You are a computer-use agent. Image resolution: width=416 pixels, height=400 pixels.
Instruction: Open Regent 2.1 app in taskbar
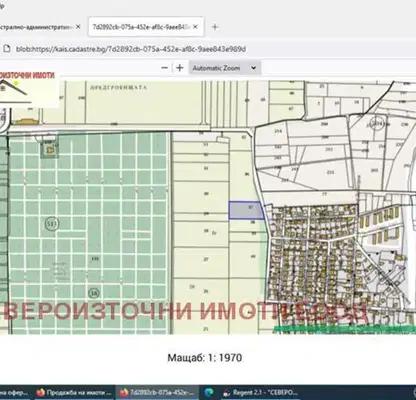(261, 393)
